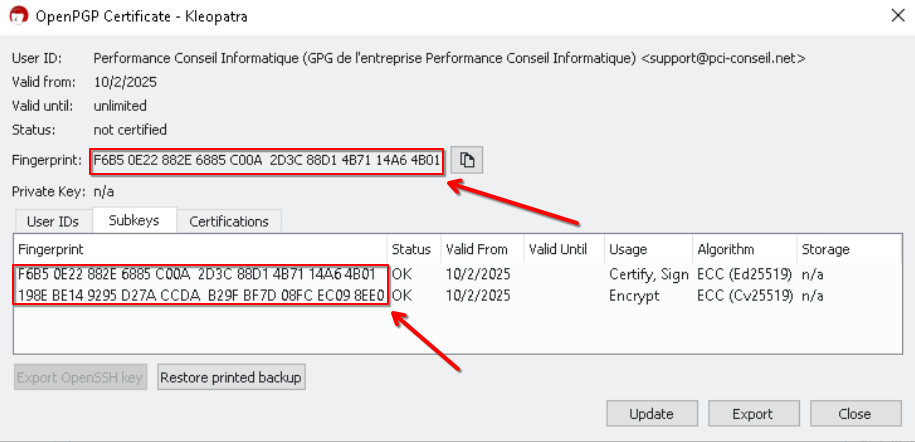Viewport: 915px width, 442px height.
Task: Sort by the Usage column header
Action: tap(627, 249)
